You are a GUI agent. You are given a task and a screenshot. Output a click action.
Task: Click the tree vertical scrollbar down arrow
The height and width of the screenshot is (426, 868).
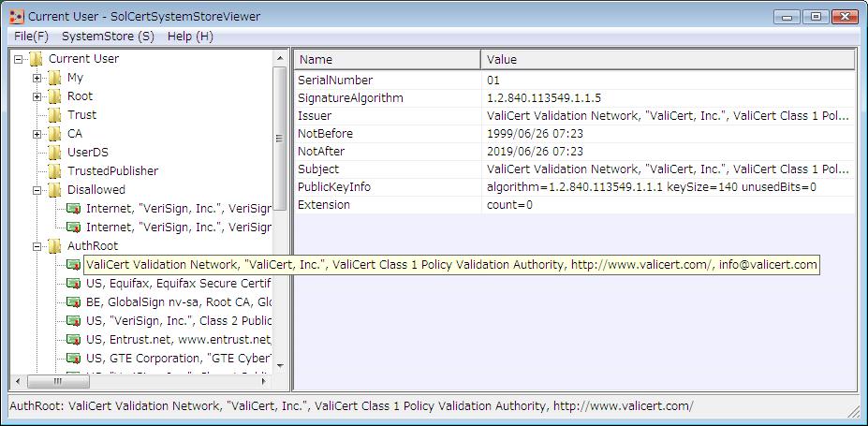[x=280, y=366]
